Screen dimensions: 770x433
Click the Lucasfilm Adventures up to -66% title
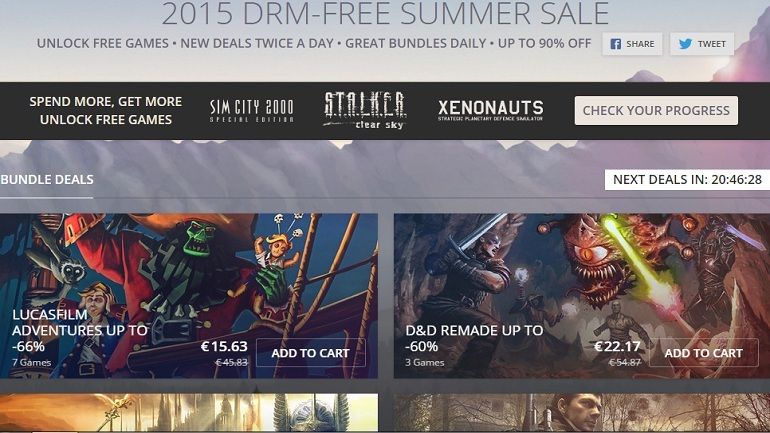[80, 330]
